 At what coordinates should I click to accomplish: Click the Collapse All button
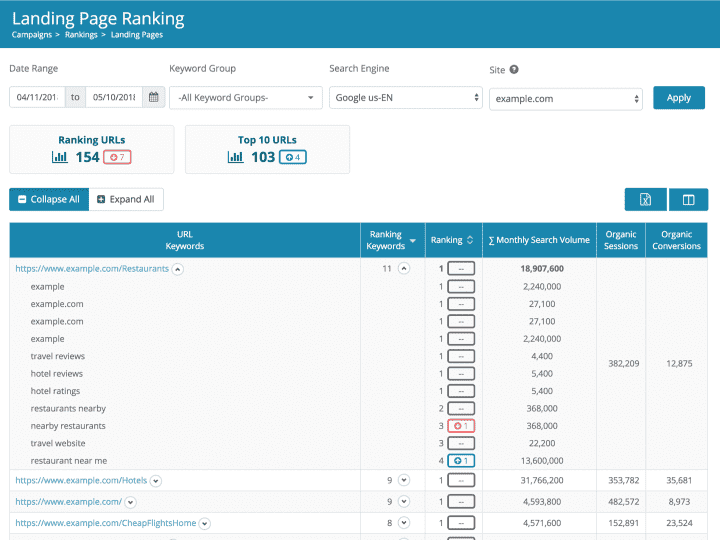48,199
